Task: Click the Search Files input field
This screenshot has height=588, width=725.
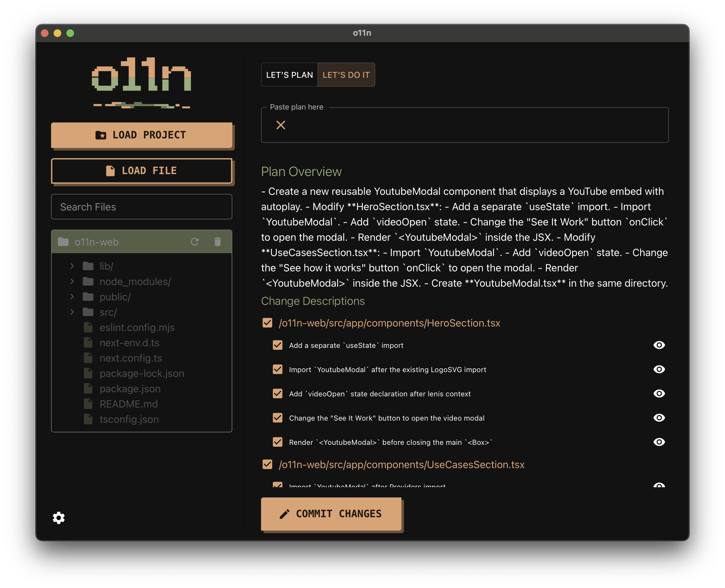Action: pyautogui.click(x=141, y=207)
